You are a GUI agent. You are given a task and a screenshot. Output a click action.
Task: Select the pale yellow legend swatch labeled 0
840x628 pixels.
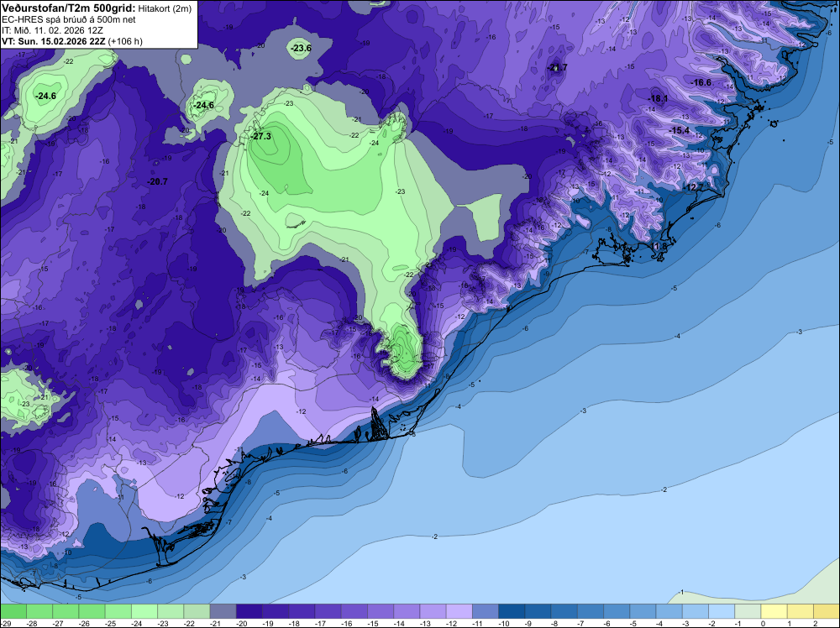point(774,611)
